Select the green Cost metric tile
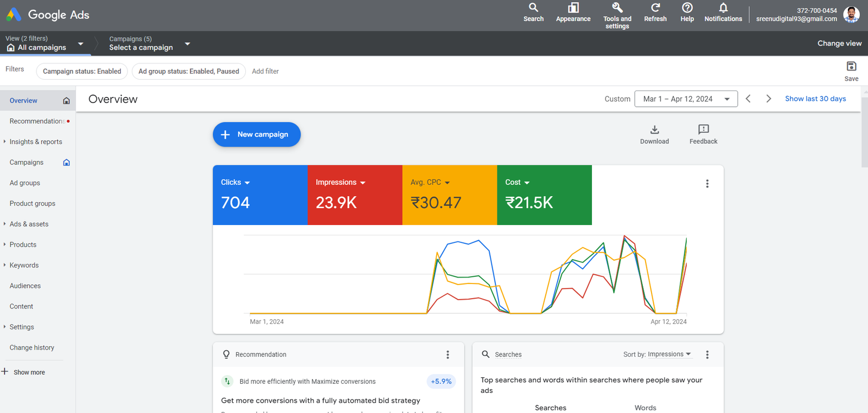This screenshot has height=413, width=868. [x=544, y=195]
